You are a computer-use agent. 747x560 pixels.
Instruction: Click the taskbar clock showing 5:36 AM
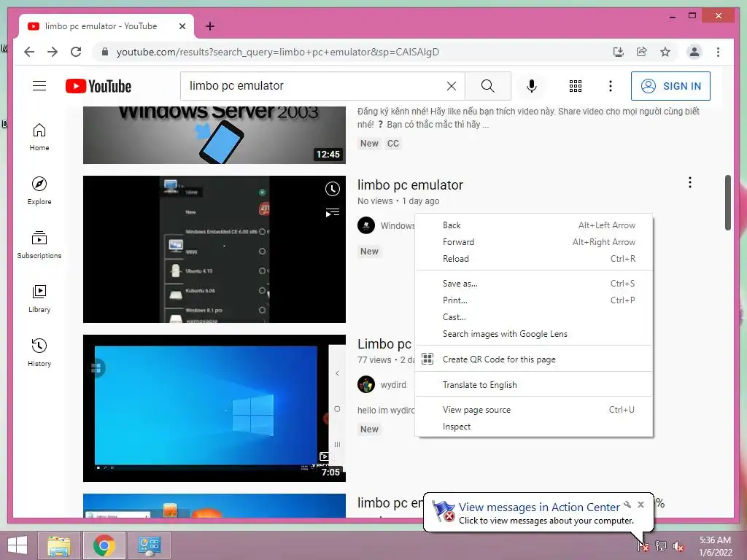pos(715,546)
